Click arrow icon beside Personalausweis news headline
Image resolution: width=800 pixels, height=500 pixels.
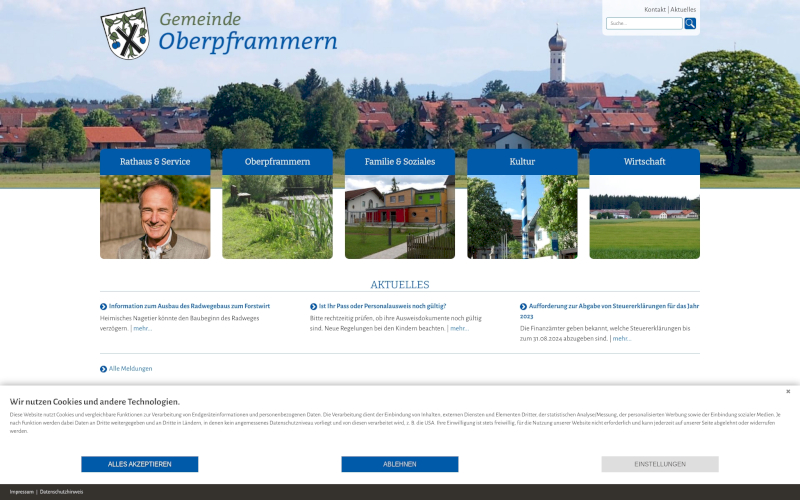(x=314, y=306)
